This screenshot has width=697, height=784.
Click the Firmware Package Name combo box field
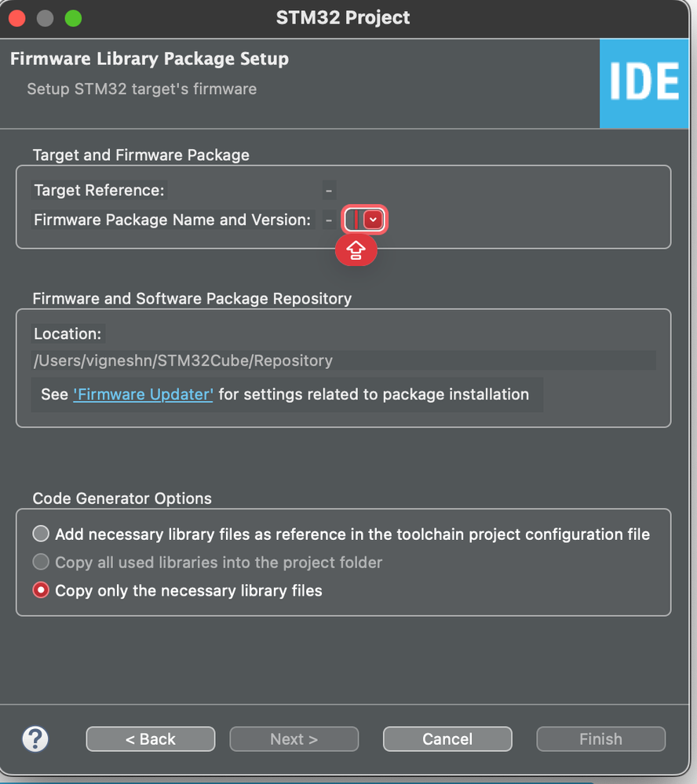tap(354, 221)
